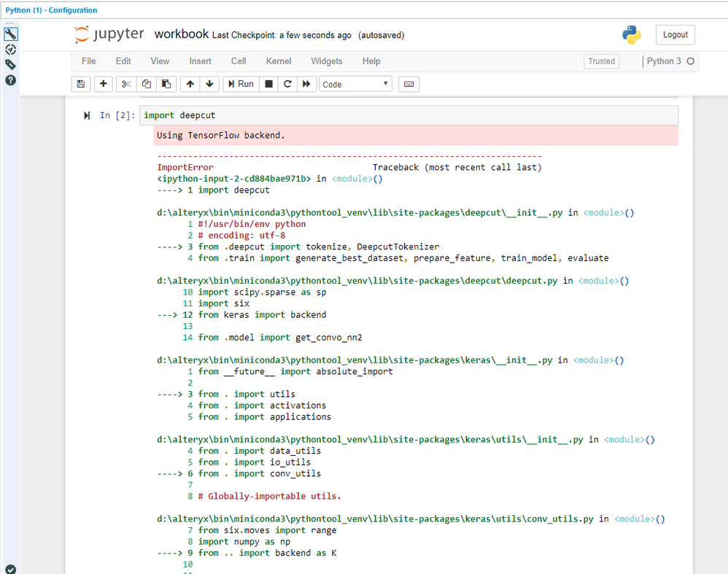Move the selected cell up
728x574 pixels.
(190, 84)
